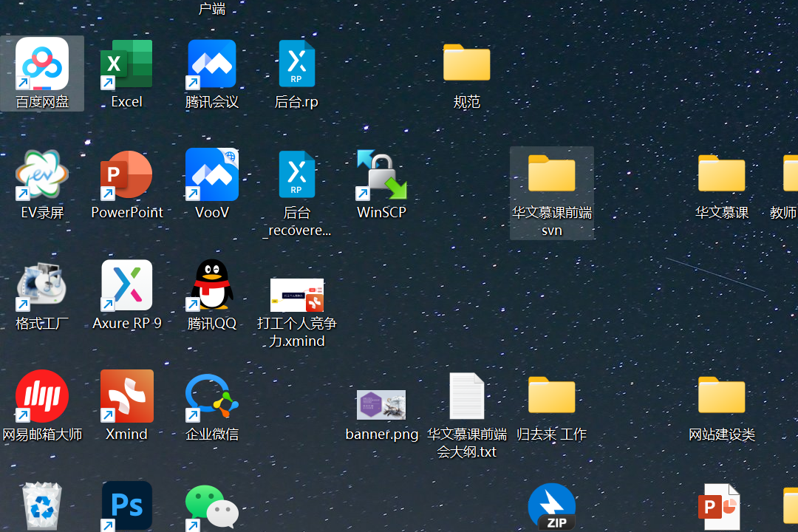This screenshot has height=532, width=798.
Task: Open the Recycle Bin icon
Action: pyautogui.click(x=42, y=506)
